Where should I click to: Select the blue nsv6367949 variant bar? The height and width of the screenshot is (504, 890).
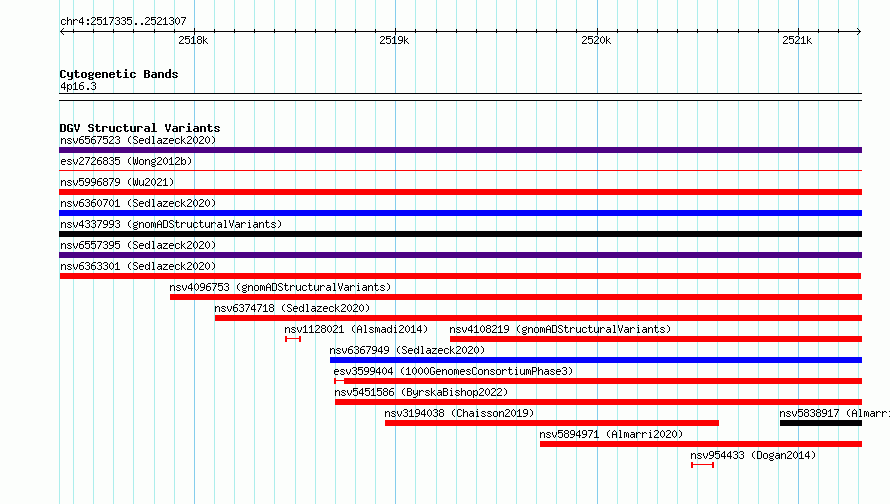coord(596,360)
